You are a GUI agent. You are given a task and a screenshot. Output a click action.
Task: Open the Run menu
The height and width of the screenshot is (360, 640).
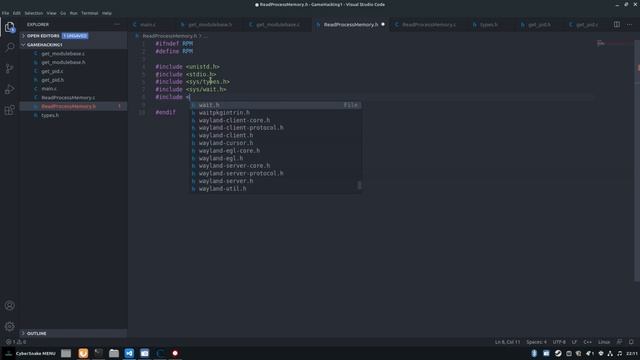[x=73, y=13]
